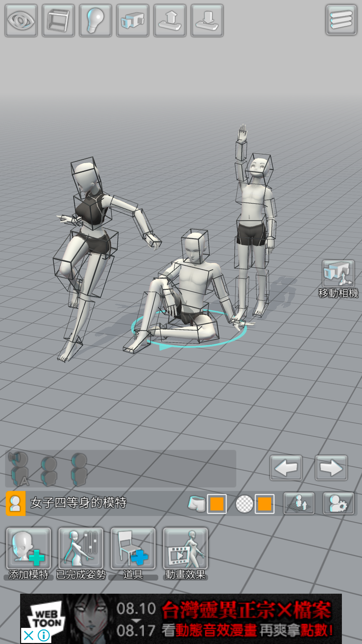Open 動畫效果 animation effects
The width and height of the screenshot is (362, 644).
click(x=185, y=554)
